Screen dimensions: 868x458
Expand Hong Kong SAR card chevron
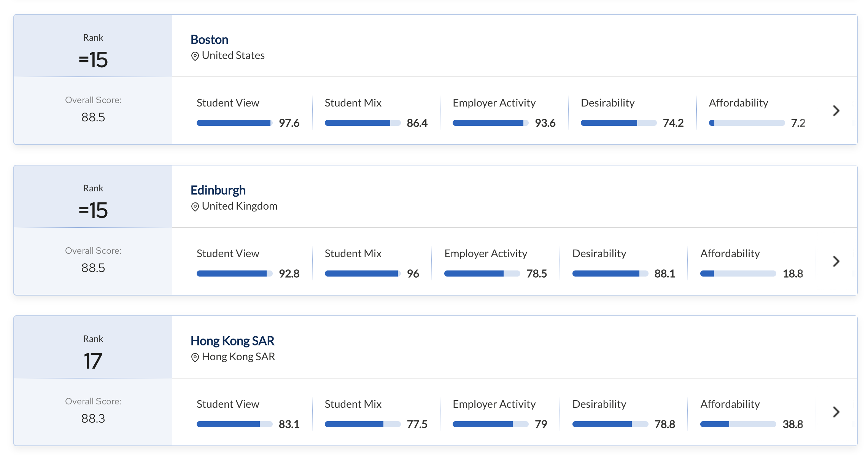coord(836,412)
